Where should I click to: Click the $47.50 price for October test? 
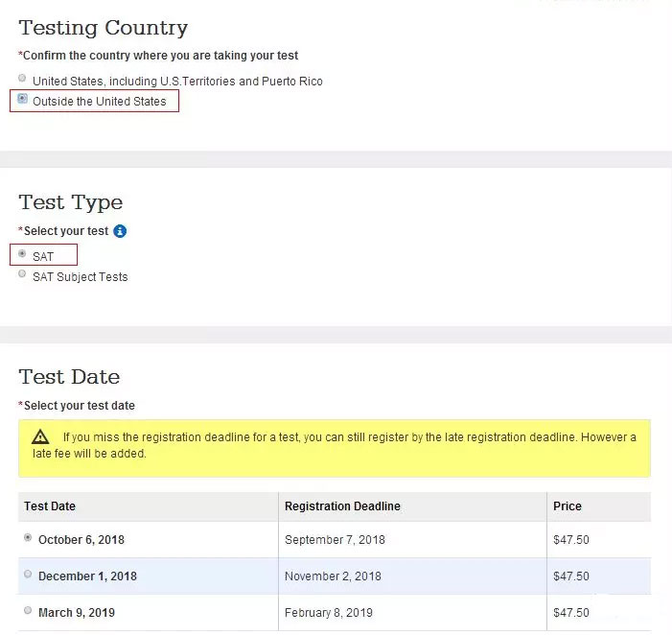[x=571, y=540]
